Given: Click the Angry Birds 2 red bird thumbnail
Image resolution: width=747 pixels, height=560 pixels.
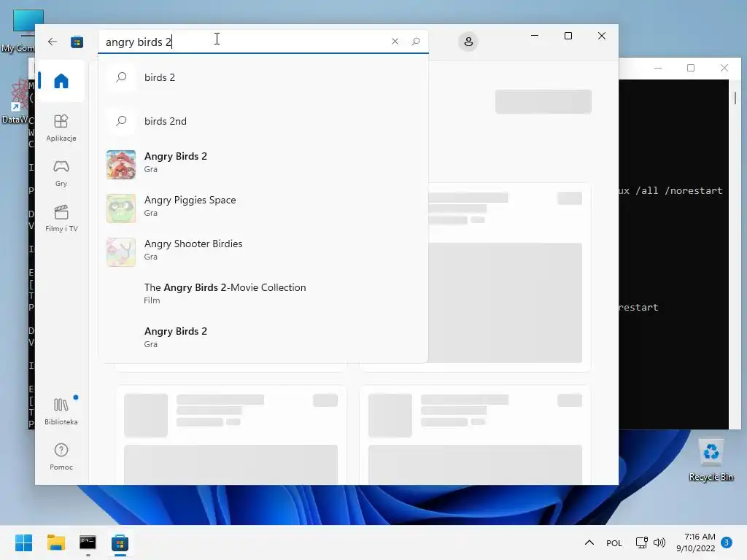Looking at the screenshot, I should 121,165.
